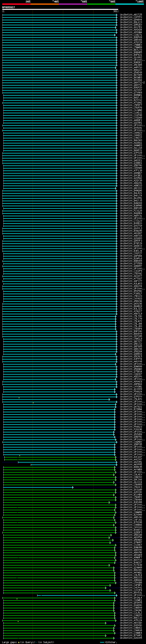This screenshot has height=644, width=146.
Task: Select hit label UniRef100_Q1E5R1
Action: tap(131, 123)
